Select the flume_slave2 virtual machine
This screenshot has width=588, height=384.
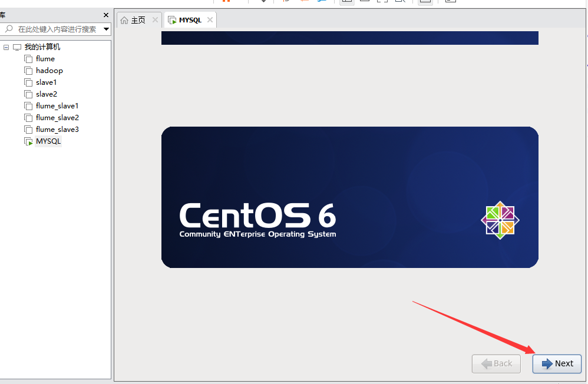57,118
